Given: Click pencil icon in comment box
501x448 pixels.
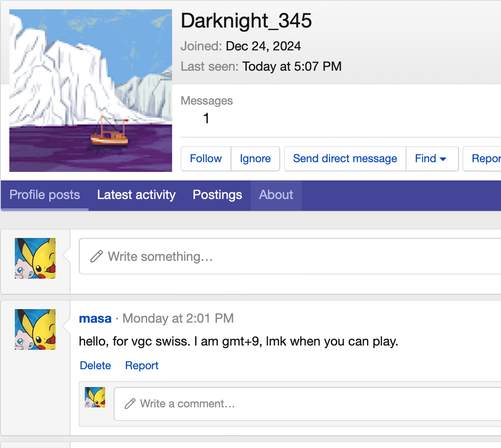Looking at the screenshot, I should click(x=130, y=404).
